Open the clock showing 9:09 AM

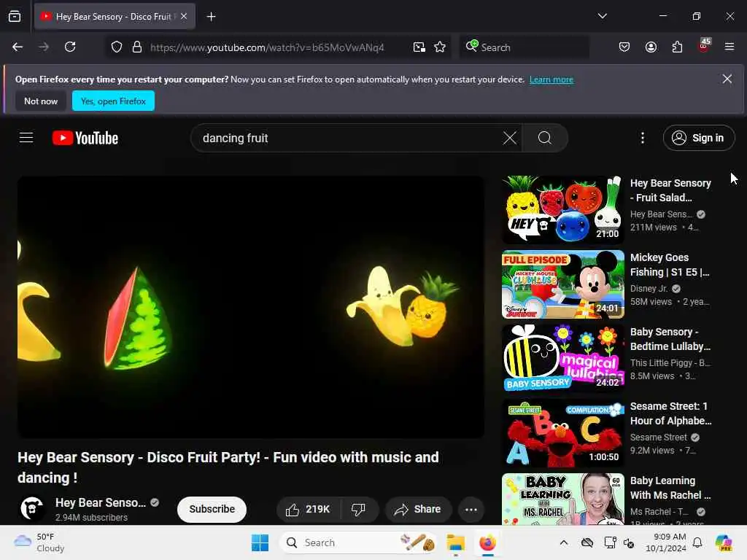(x=667, y=542)
